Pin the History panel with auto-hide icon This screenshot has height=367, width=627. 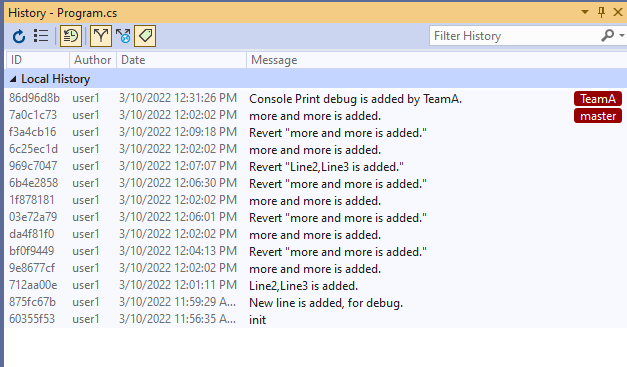(601, 12)
